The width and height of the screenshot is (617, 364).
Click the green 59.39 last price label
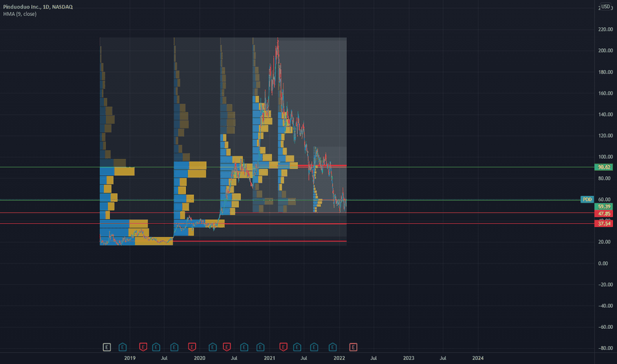(604, 206)
